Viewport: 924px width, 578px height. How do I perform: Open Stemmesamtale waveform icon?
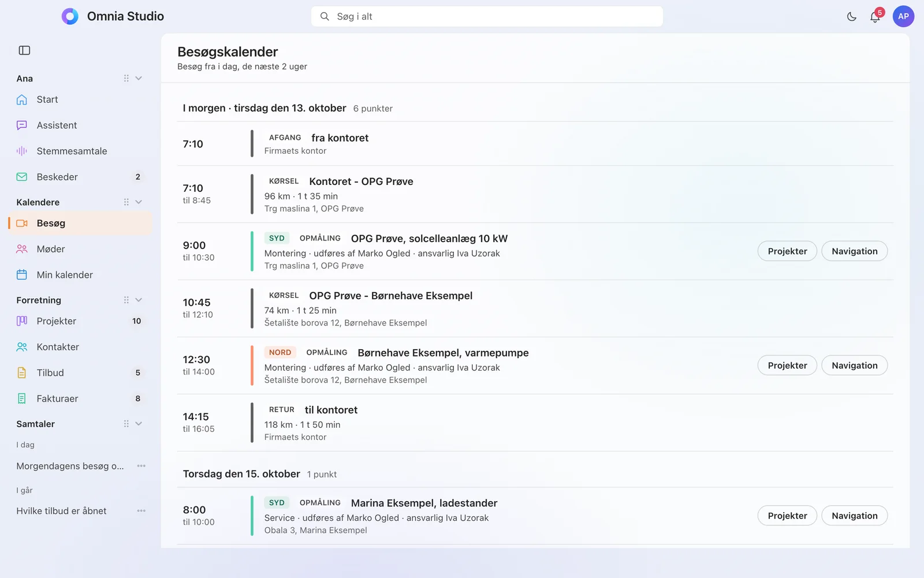(22, 151)
